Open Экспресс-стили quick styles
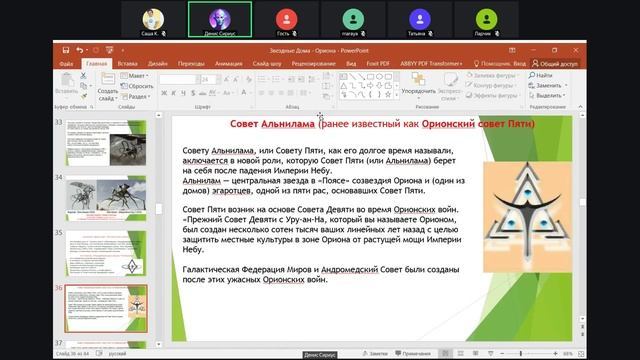The width and height of the screenshot is (640, 360). (450, 87)
